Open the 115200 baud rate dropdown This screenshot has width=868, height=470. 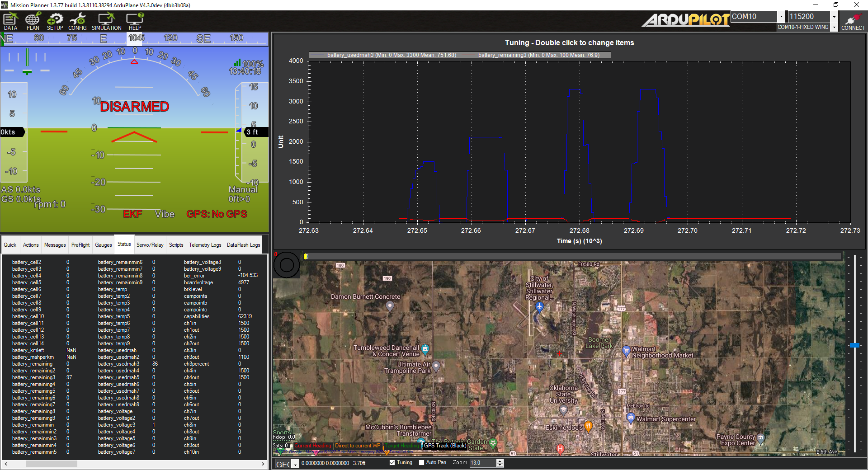tap(834, 17)
